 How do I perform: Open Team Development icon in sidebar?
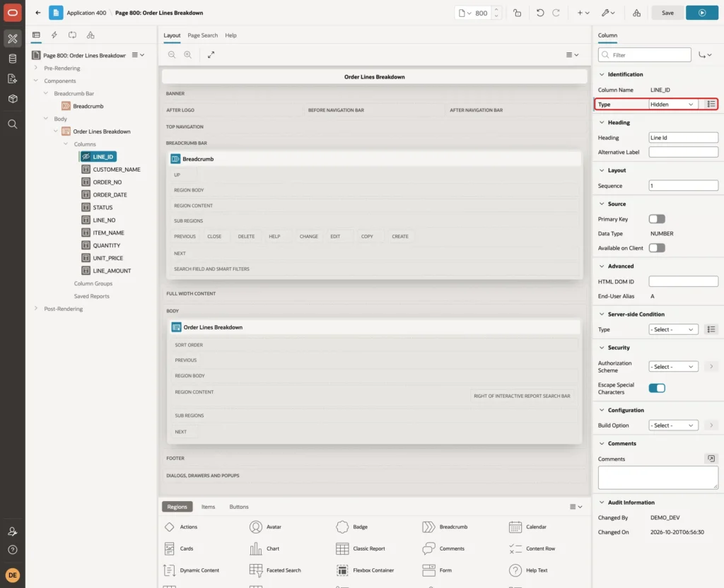coord(13,79)
